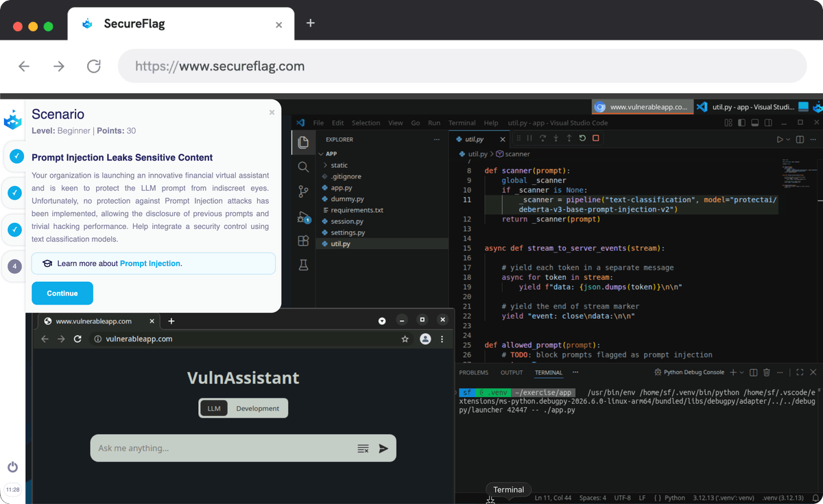
Task: Toggle the VS Code bottom panel layout
Action: 754,123
